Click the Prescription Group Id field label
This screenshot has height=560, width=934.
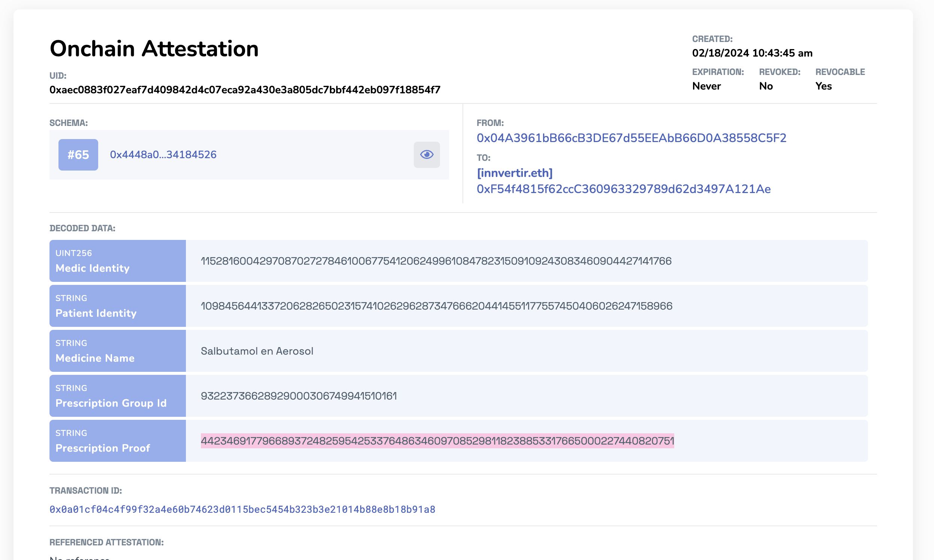click(x=111, y=403)
